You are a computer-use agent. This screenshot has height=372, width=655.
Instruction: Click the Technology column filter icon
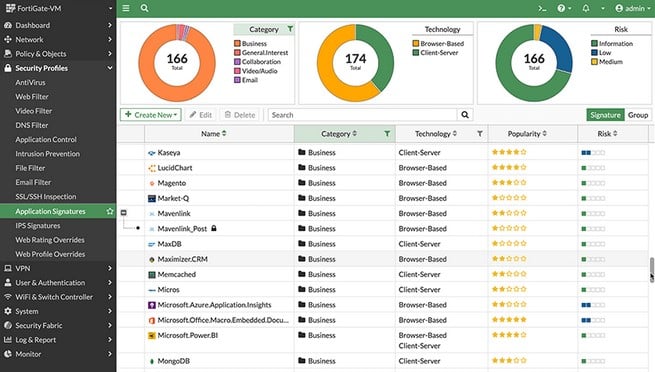tap(480, 134)
